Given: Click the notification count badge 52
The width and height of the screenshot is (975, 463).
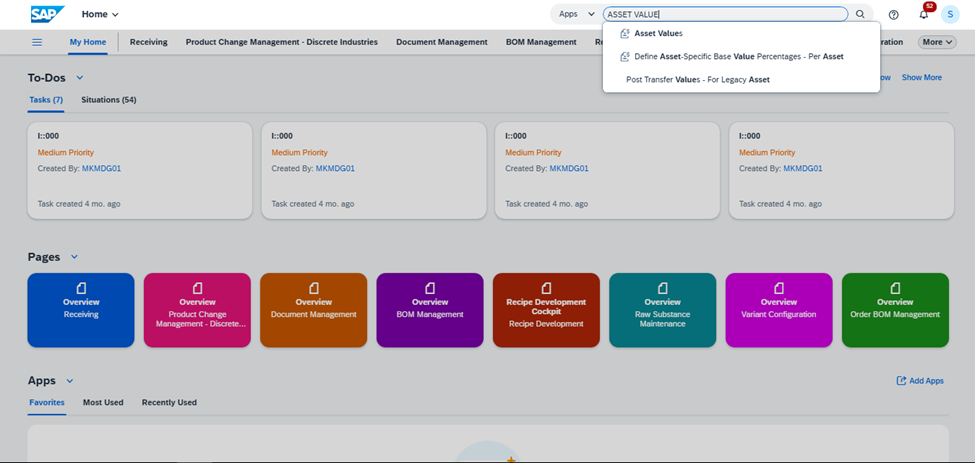Looking at the screenshot, I should [930, 6].
